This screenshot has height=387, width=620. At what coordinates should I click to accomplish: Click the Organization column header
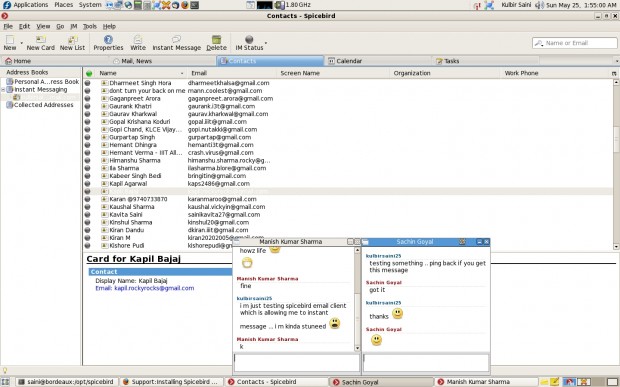[x=445, y=73]
